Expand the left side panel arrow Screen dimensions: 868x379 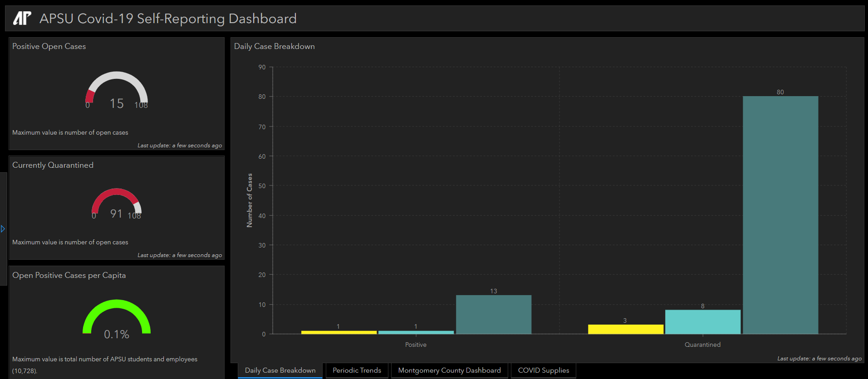coord(3,229)
